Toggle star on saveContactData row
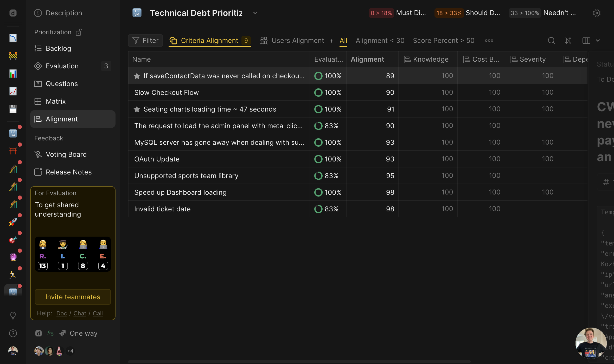The image size is (614, 364). 137,76
